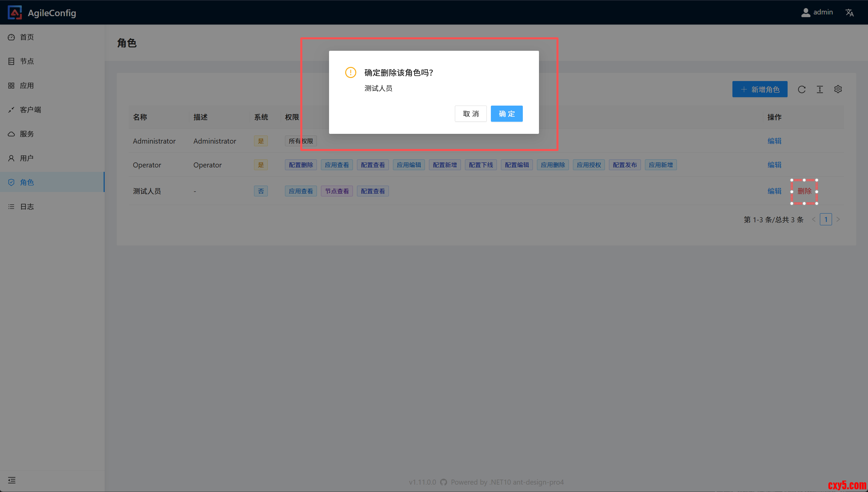Viewport: 868px width, 492px height.
Task: Go to previous page arrow
Action: [x=813, y=219]
